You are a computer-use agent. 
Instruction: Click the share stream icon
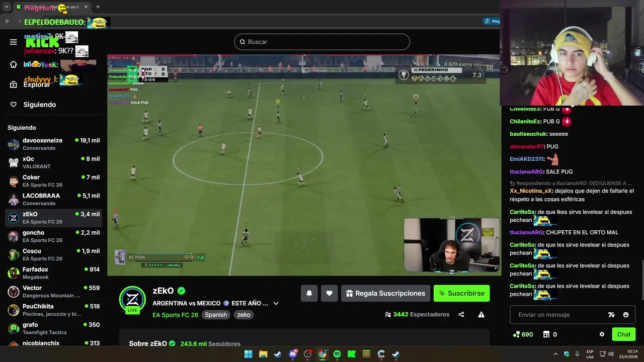click(461, 315)
